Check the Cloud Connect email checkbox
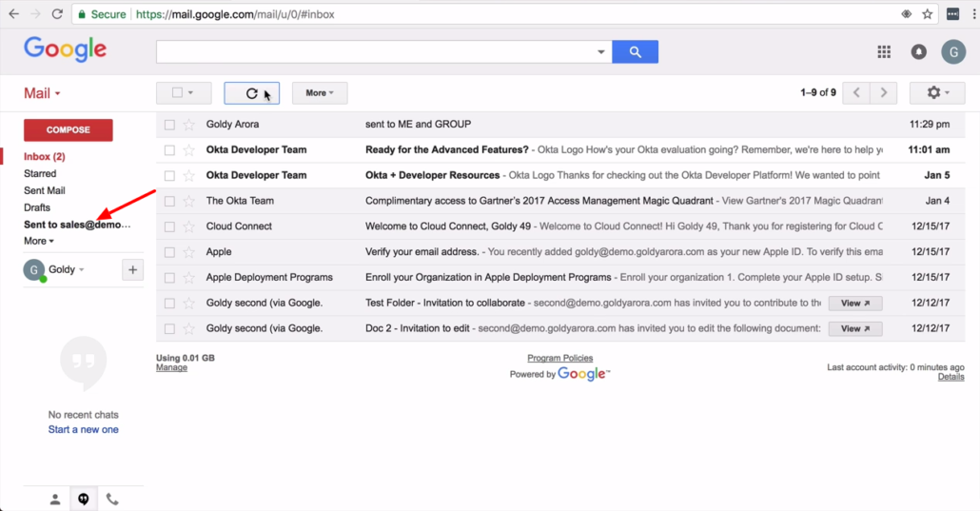980x511 pixels. (x=169, y=226)
